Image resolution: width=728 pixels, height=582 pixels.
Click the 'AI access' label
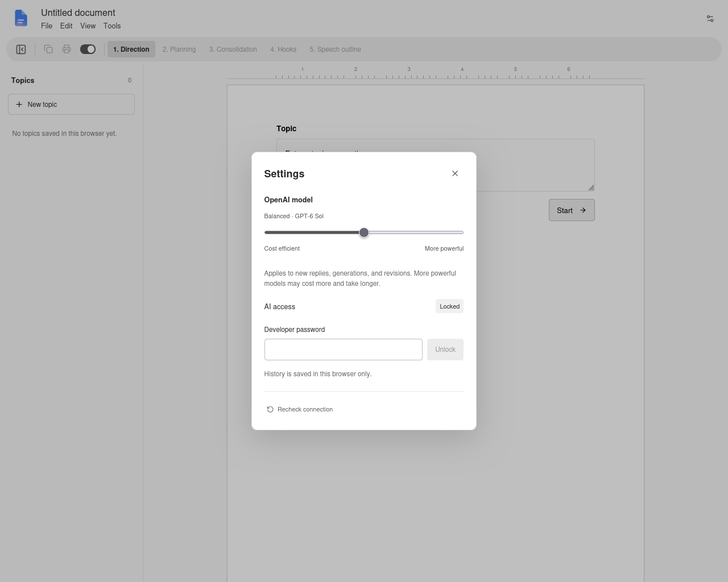[x=280, y=307]
